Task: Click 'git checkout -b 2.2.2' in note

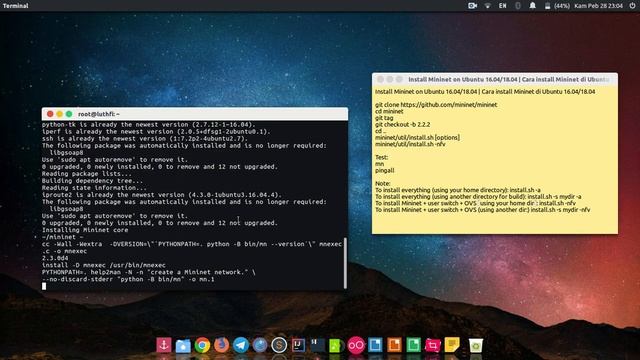Action: (402, 124)
